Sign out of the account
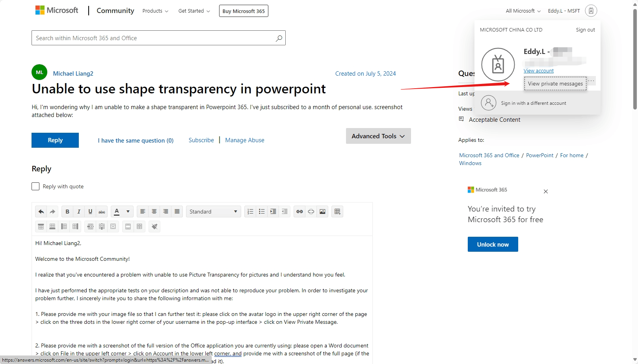The image size is (638, 364). pos(585,30)
